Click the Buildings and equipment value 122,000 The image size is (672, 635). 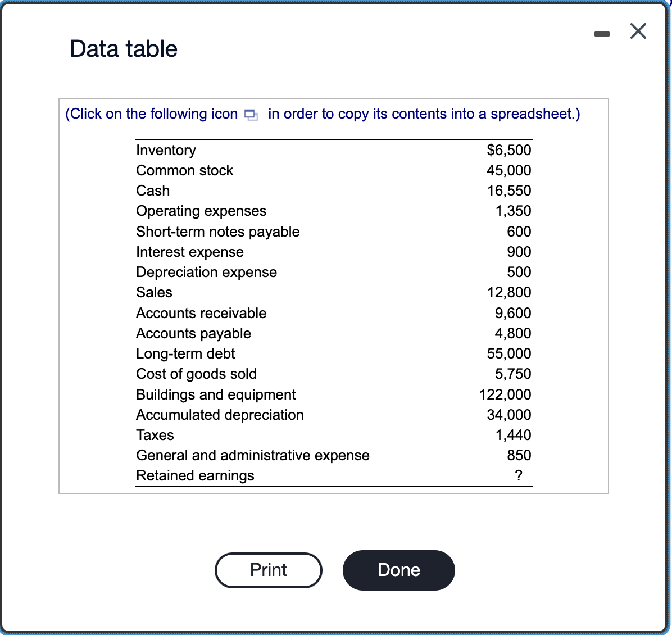505,394
